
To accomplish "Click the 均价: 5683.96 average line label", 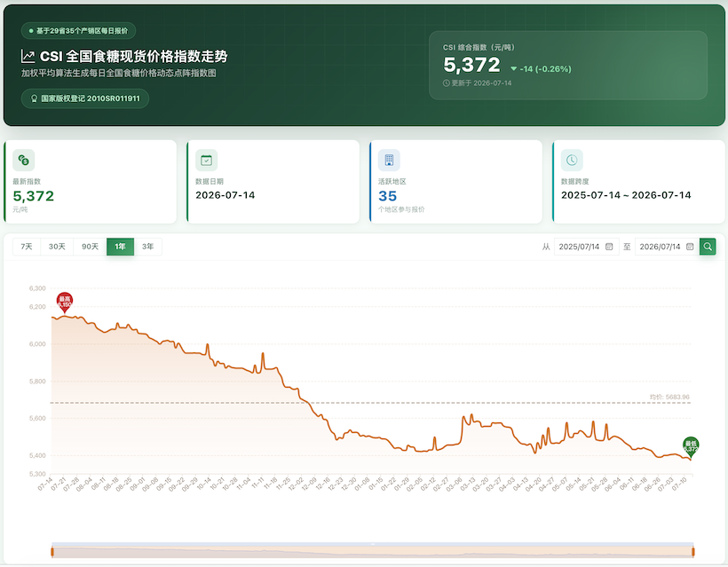I will [669, 398].
